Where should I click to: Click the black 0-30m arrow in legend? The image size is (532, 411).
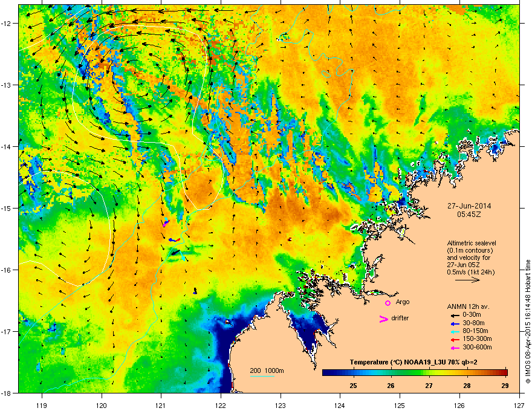(x=455, y=315)
